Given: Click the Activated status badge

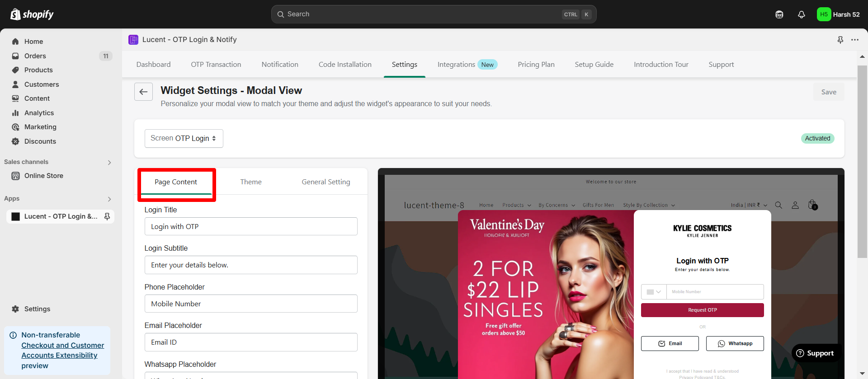Looking at the screenshot, I should (x=817, y=138).
